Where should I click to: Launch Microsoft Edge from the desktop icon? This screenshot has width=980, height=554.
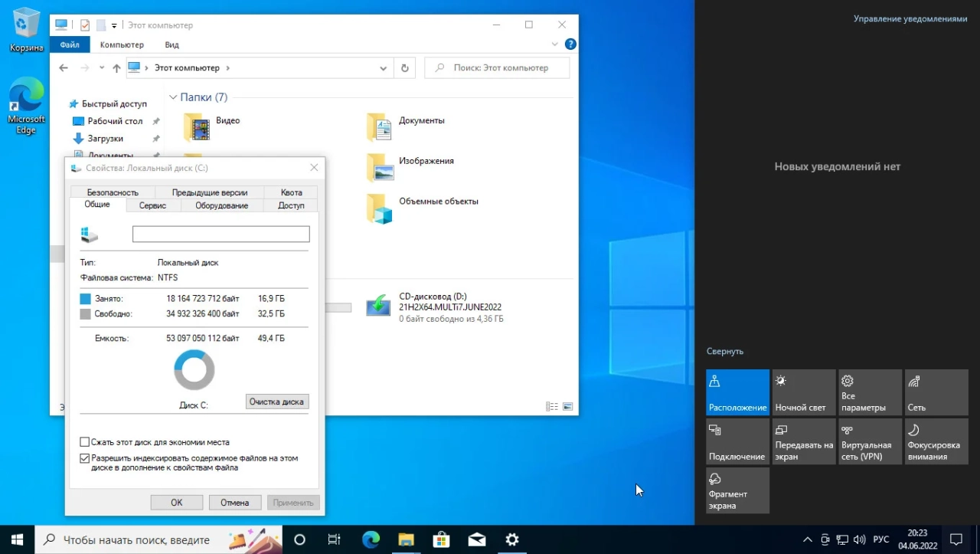point(27,106)
